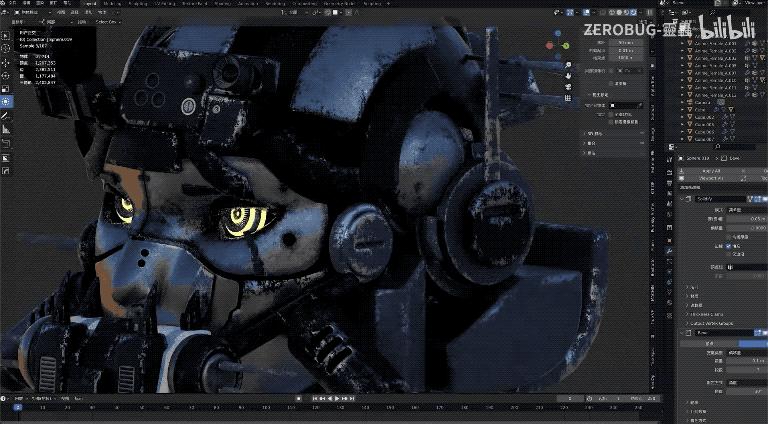Select the Add Cube tool
Viewport: 768px width, 424px height.
coord(6,143)
